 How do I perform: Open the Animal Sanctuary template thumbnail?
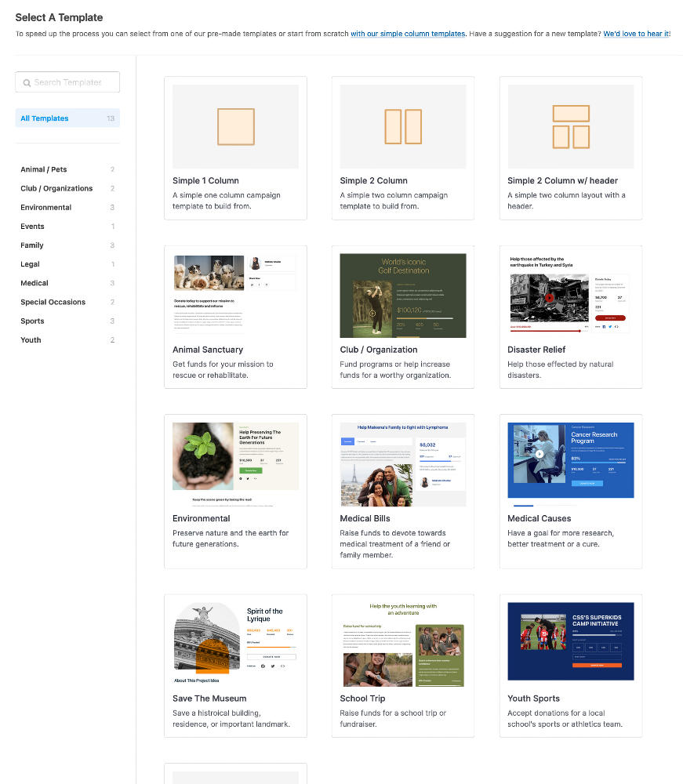[235, 295]
